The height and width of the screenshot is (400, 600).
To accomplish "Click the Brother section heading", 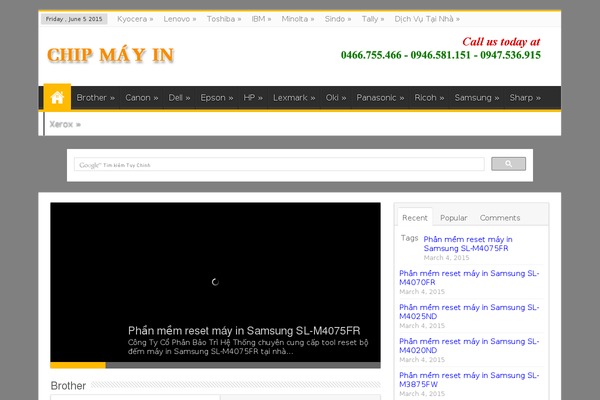I will (68, 386).
